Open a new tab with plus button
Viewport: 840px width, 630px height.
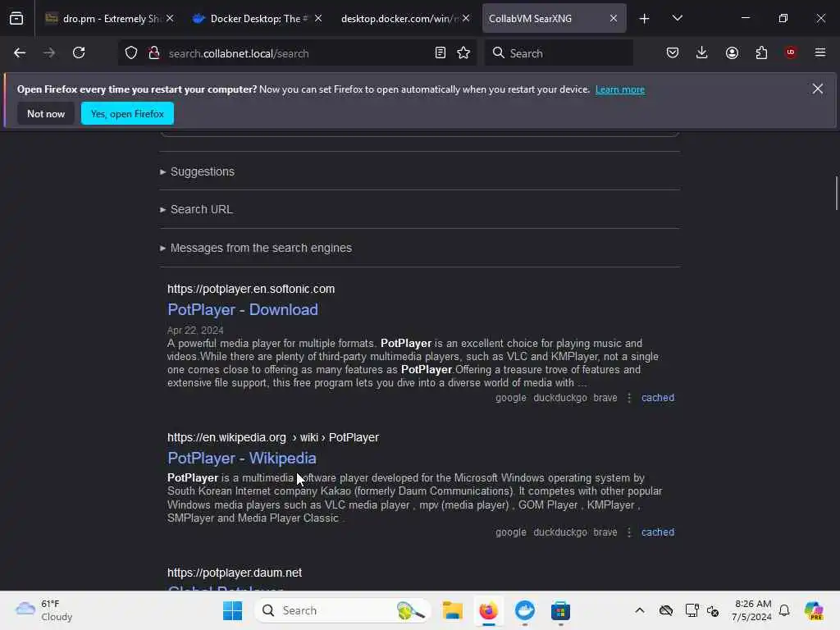click(645, 19)
